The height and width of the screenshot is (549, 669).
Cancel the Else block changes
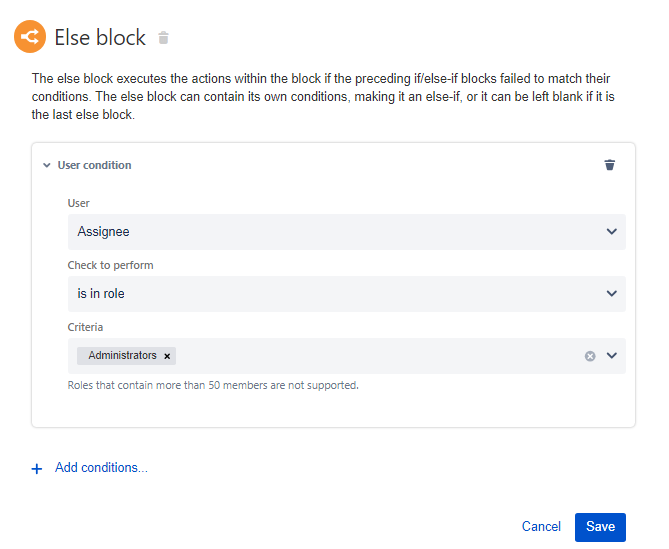pos(541,526)
